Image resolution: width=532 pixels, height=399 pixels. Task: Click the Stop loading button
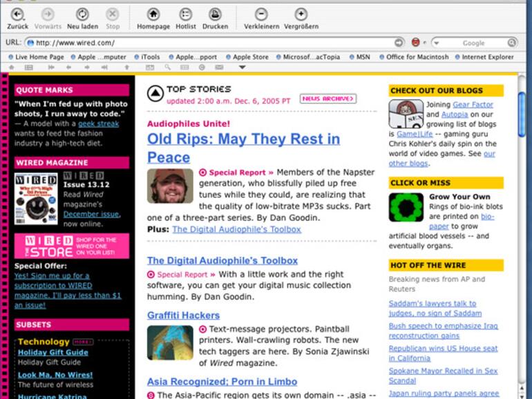click(x=113, y=19)
